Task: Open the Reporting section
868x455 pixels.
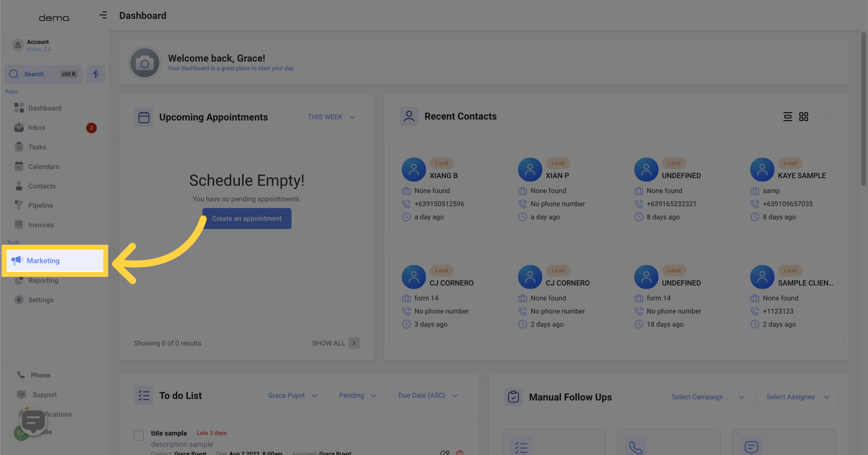Action: coord(43,280)
